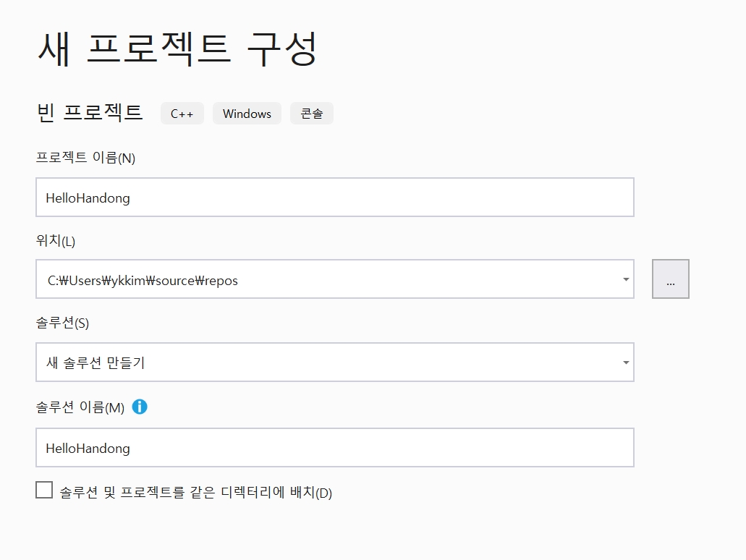
Task: Expand the 솔루션 dropdown arrow
Action: coord(625,362)
